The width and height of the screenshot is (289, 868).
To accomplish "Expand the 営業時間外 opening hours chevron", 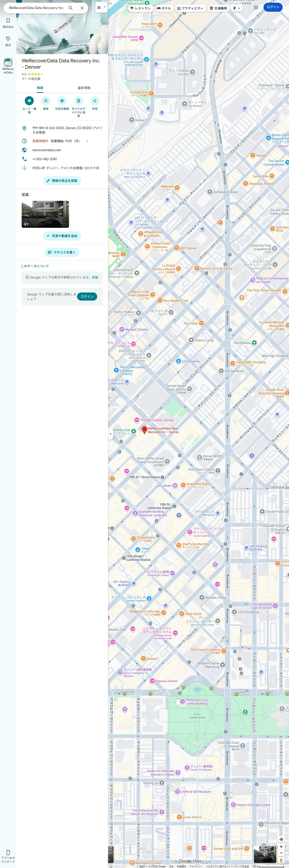I will point(88,141).
